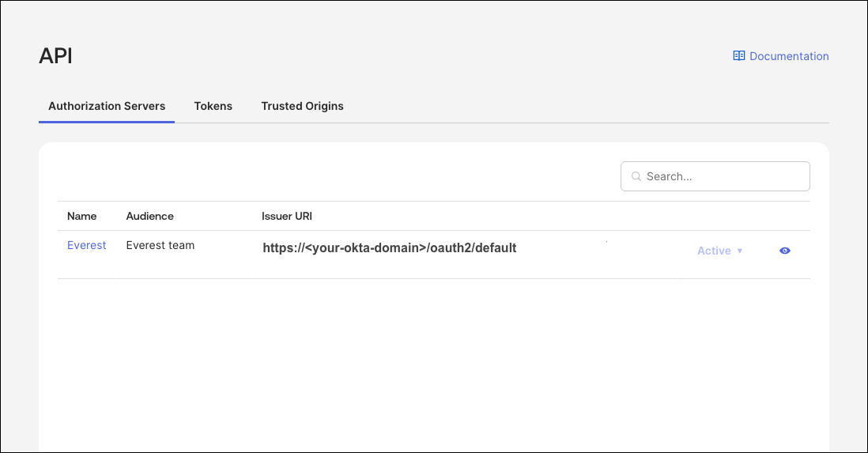
Task: Open the Trusted Origins tab
Action: click(x=302, y=106)
